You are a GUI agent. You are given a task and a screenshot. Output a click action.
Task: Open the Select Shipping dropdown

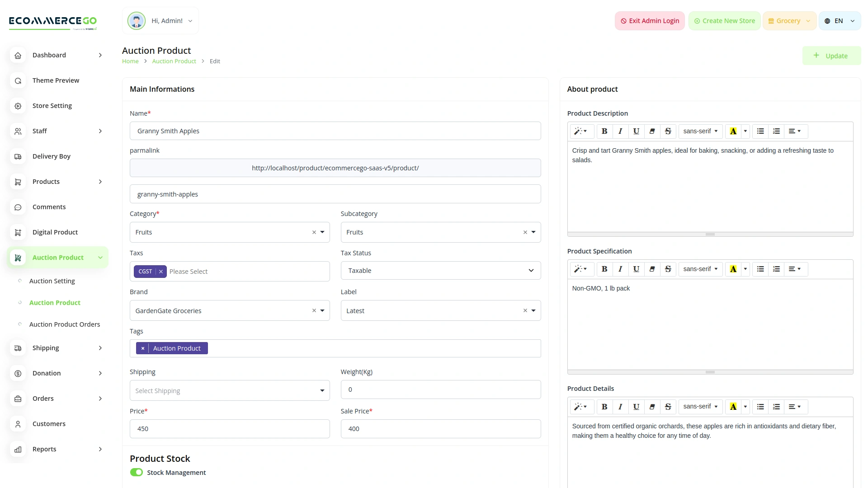230,390
